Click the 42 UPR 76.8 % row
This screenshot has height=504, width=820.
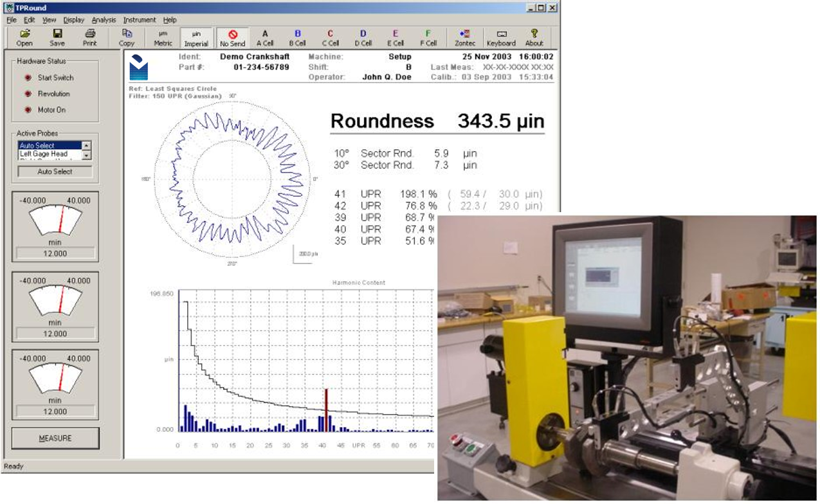(438, 206)
